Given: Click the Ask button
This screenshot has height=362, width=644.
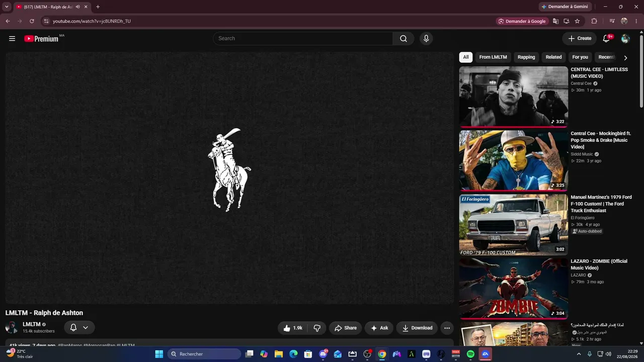Looking at the screenshot, I should pyautogui.click(x=379, y=328).
